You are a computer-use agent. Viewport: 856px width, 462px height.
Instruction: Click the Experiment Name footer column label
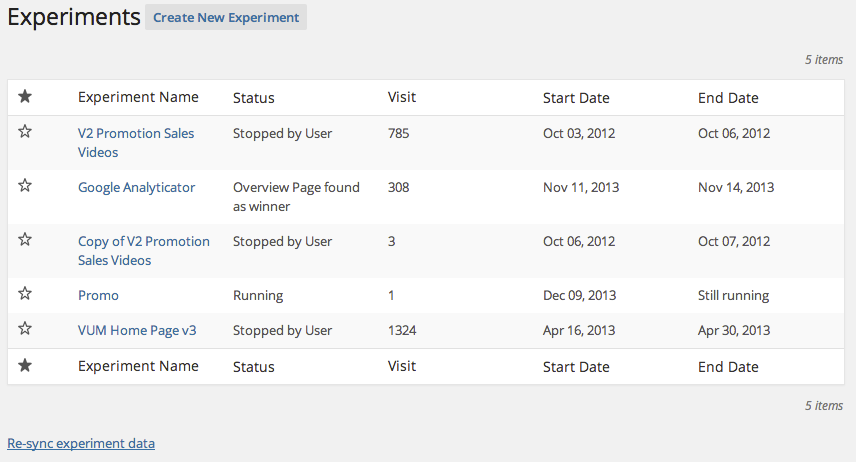(138, 366)
